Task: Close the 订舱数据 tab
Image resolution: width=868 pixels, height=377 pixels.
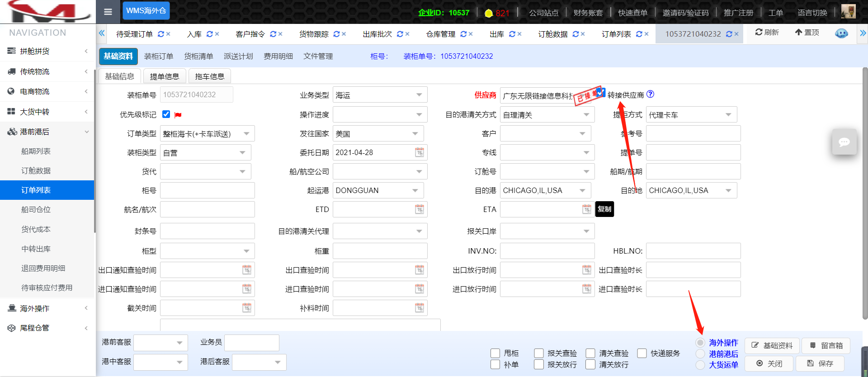Action: tap(583, 34)
